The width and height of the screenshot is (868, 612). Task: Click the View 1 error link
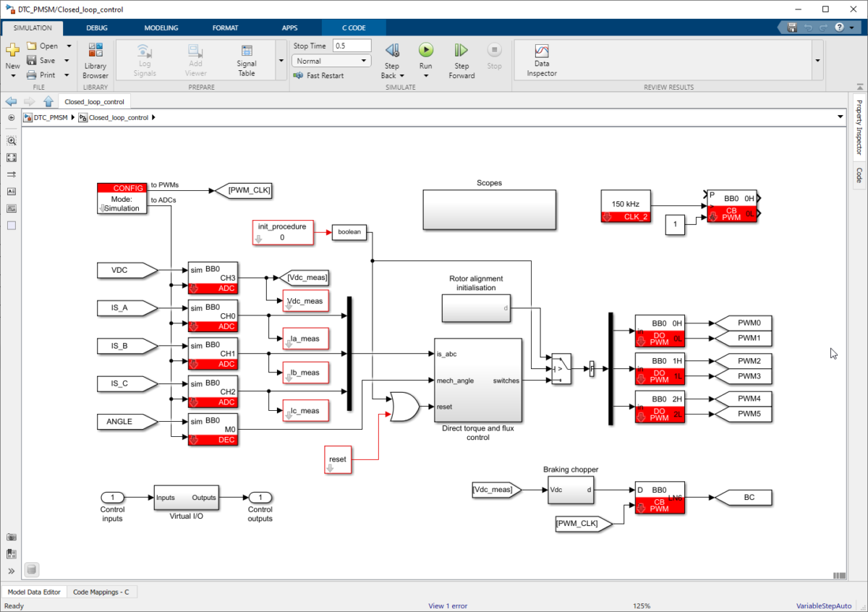[x=447, y=605]
